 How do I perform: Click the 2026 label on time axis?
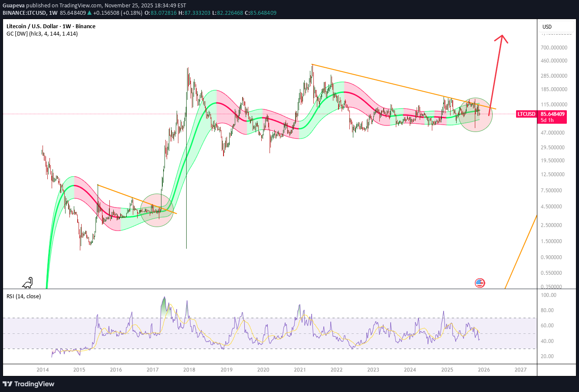484,370
